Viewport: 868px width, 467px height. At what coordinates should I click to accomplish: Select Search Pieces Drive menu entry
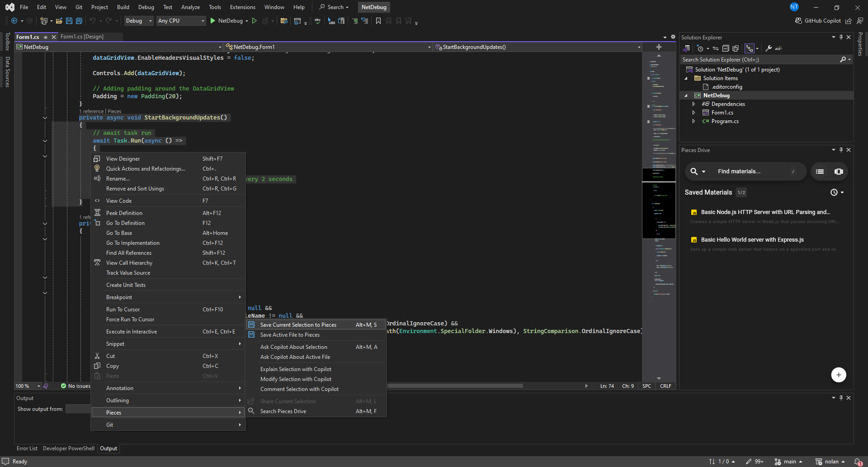click(x=316, y=411)
